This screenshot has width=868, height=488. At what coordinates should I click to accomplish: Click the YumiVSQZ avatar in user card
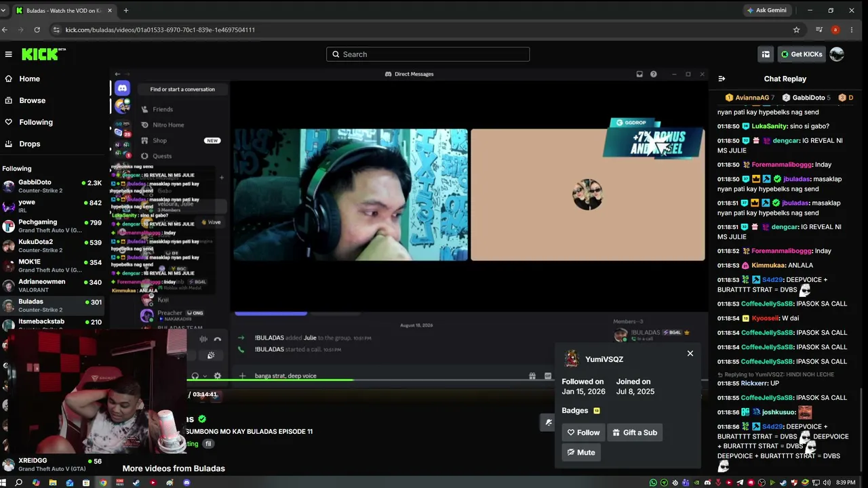(x=572, y=359)
